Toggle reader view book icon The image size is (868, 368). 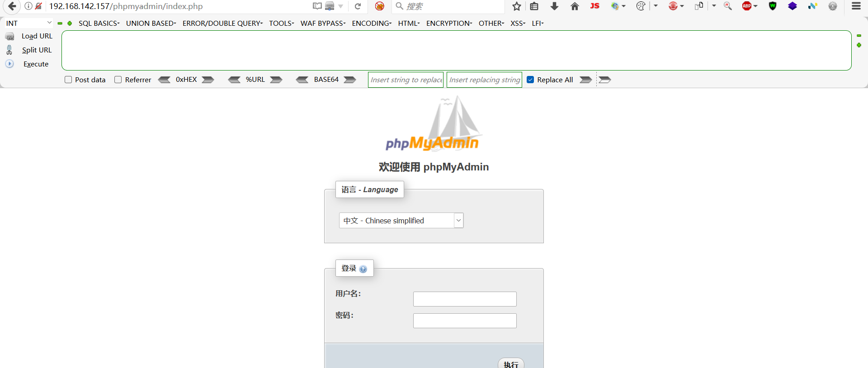point(317,6)
